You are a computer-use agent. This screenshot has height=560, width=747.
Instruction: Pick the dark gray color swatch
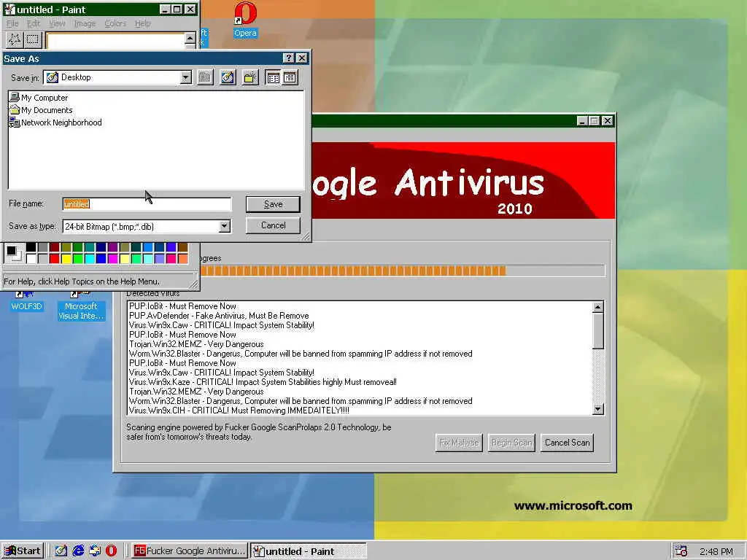click(x=42, y=247)
